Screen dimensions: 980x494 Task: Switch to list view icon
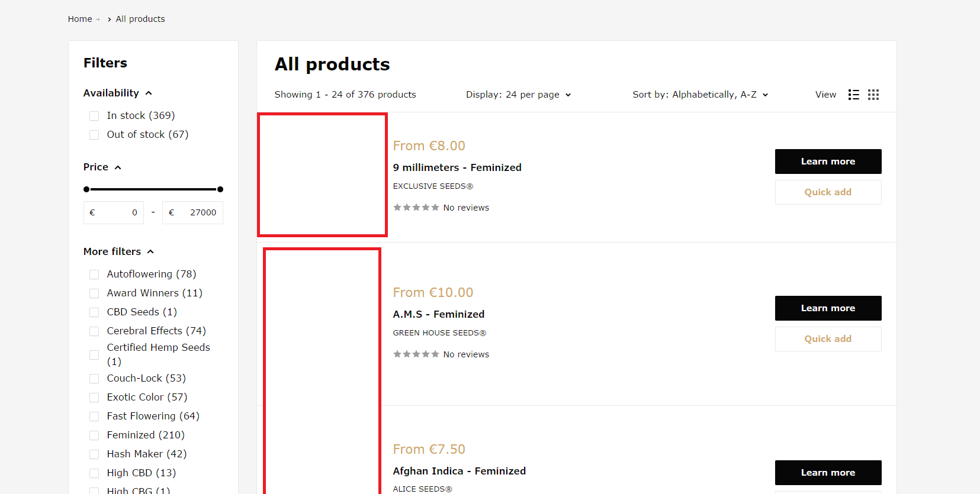853,95
